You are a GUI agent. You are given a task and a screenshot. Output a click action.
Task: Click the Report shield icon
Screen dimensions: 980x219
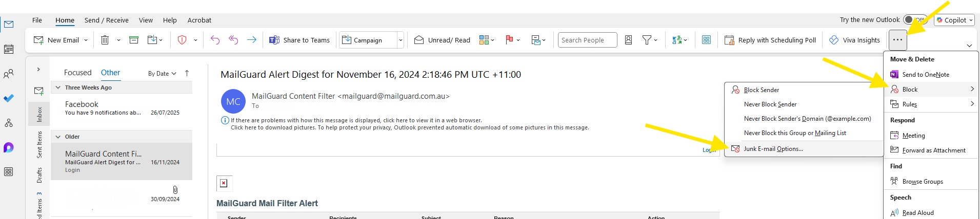point(182,40)
